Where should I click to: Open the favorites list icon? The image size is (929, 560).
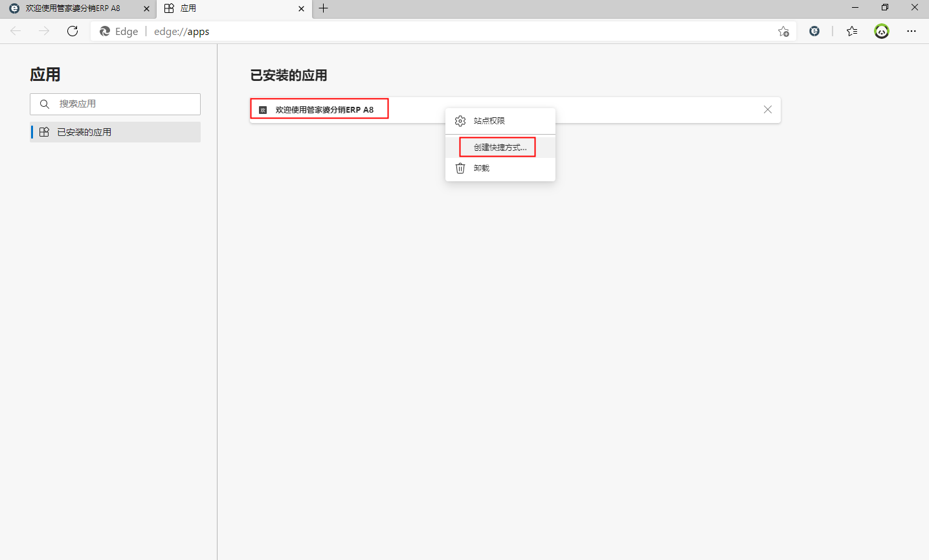click(x=852, y=31)
